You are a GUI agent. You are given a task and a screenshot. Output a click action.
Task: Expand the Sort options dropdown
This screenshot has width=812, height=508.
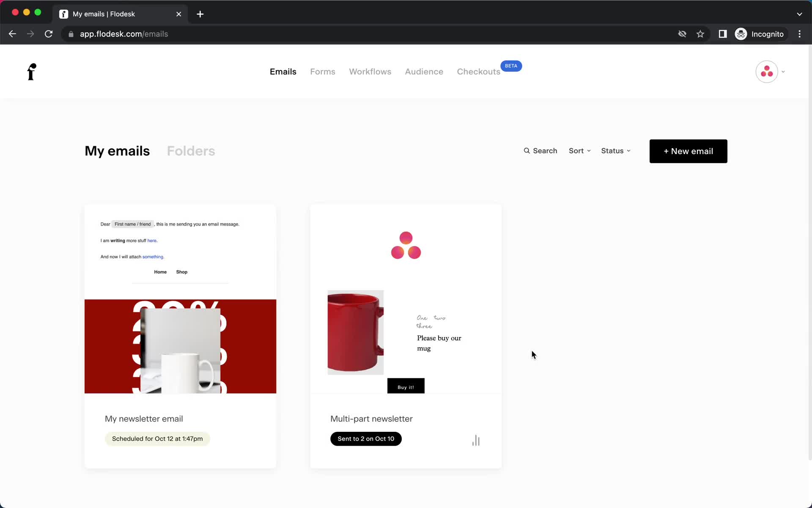point(579,151)
